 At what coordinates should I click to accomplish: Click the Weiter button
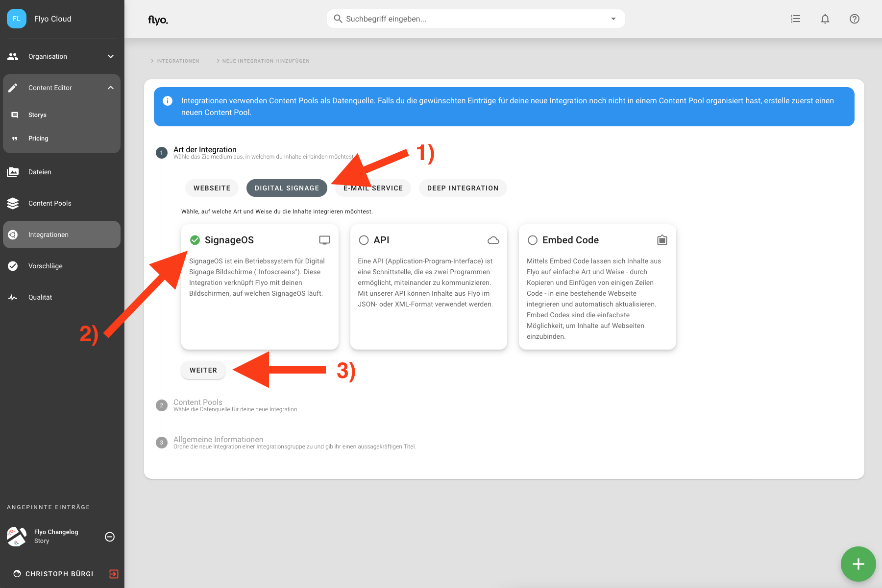203,370
